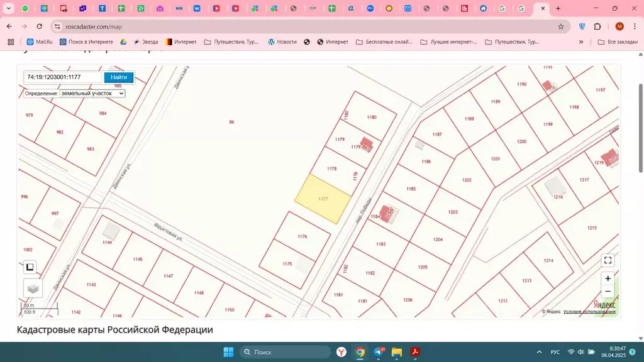Show hidden bookmarks with double chevron

(580, 42)
